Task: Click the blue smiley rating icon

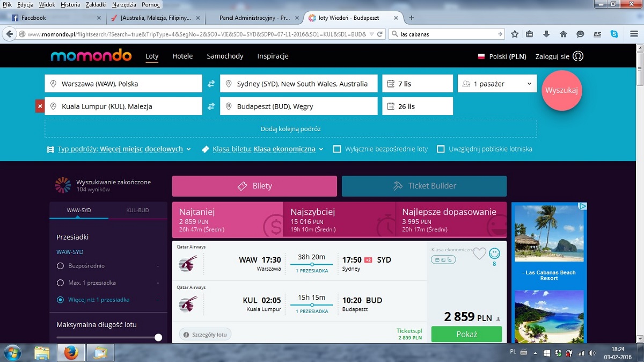Action: (494, 253)
